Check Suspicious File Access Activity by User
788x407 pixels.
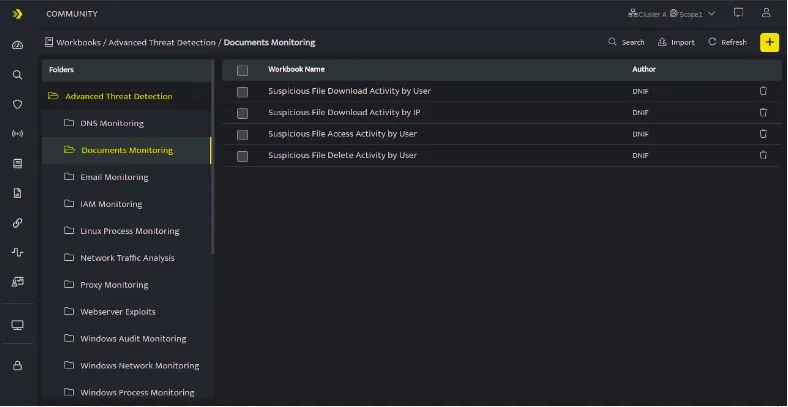pyautogui.click(x=242, y=135)
